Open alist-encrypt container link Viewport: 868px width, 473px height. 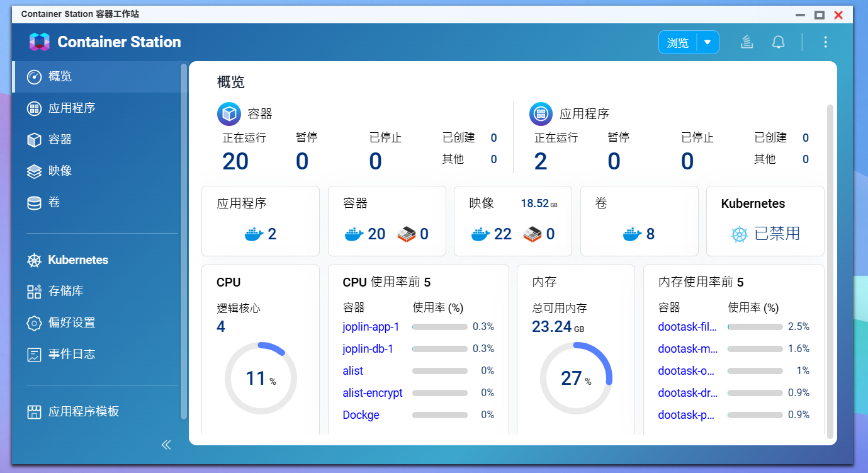373,393
